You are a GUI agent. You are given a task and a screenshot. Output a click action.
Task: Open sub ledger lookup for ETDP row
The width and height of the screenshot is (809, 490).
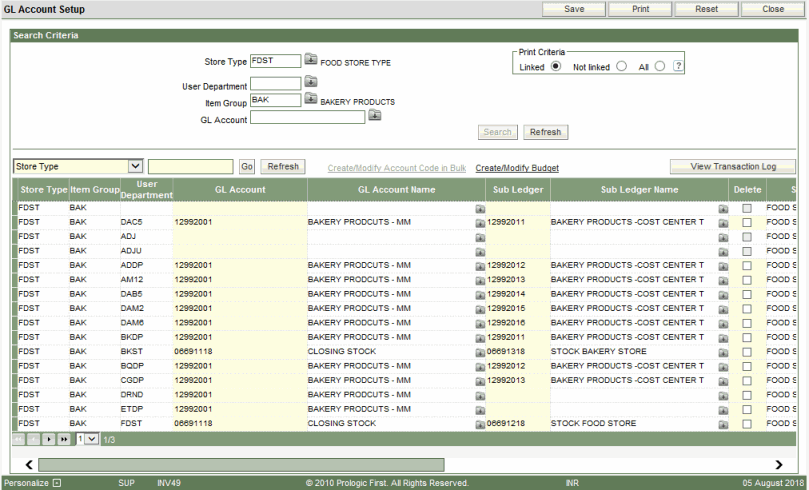(723, 411)
